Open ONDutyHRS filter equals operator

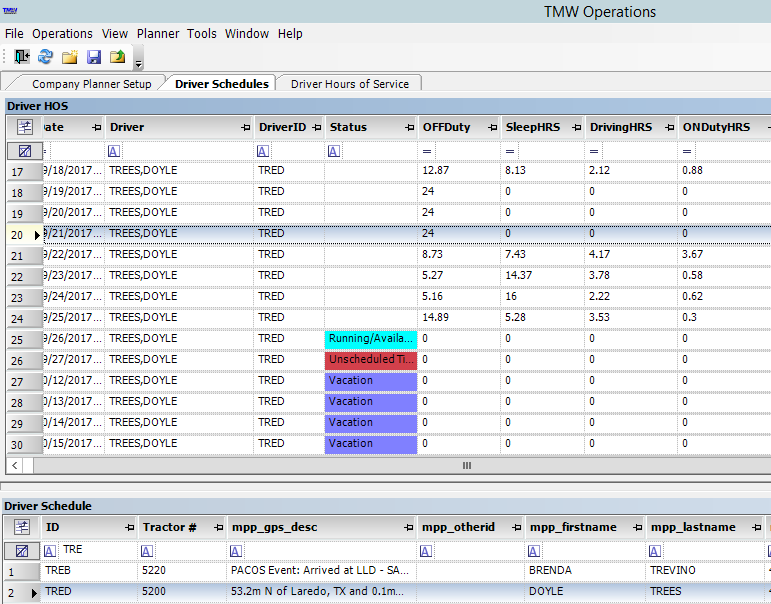click(x=687, y=151)
